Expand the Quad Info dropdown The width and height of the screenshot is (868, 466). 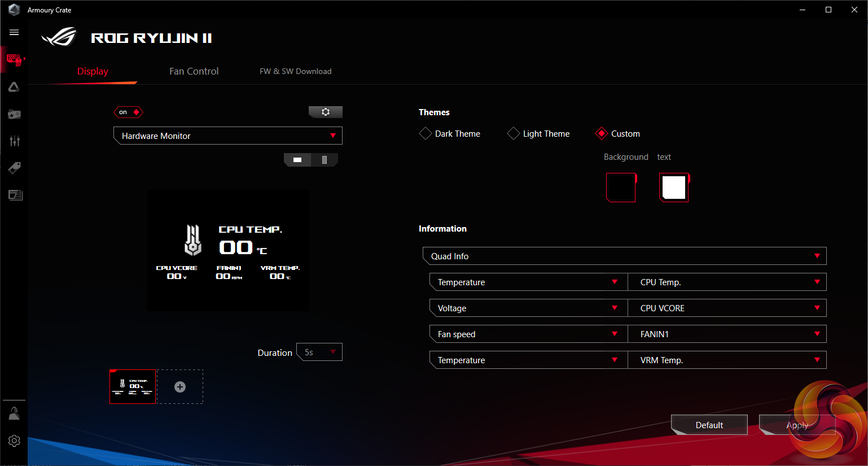[624, 256]
